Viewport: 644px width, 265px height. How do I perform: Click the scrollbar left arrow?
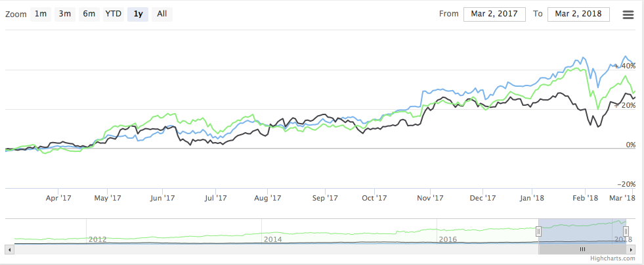9,249
